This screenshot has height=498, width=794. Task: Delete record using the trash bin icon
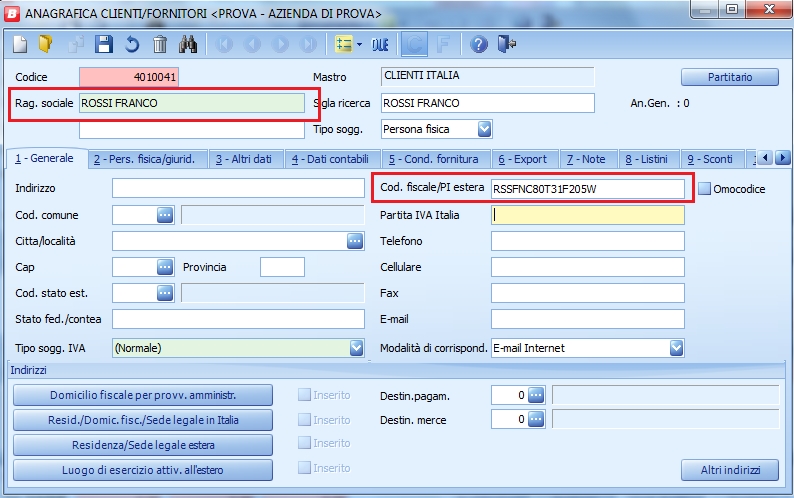click(160, 45)
